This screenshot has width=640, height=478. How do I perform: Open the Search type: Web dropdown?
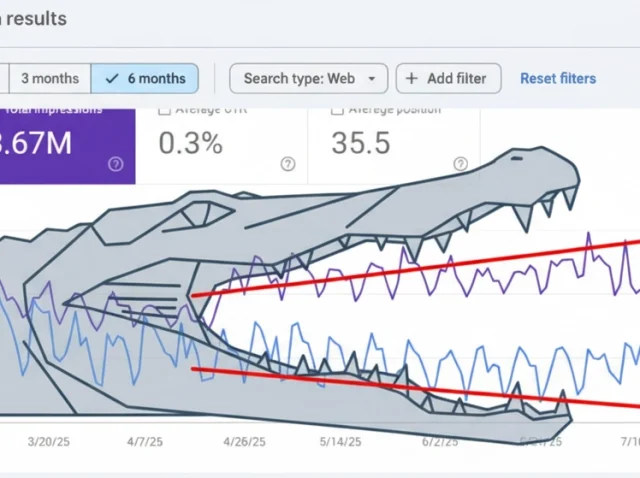pos(308,78)
